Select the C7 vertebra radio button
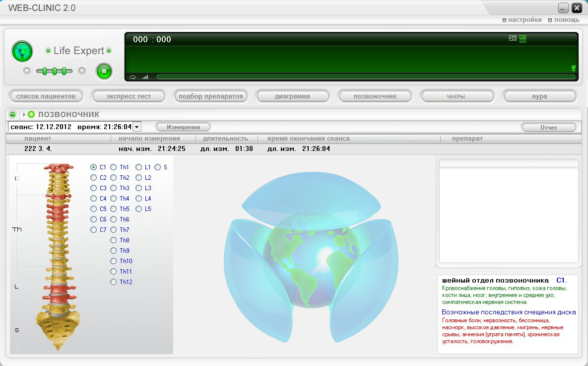 tap(94, 230)
